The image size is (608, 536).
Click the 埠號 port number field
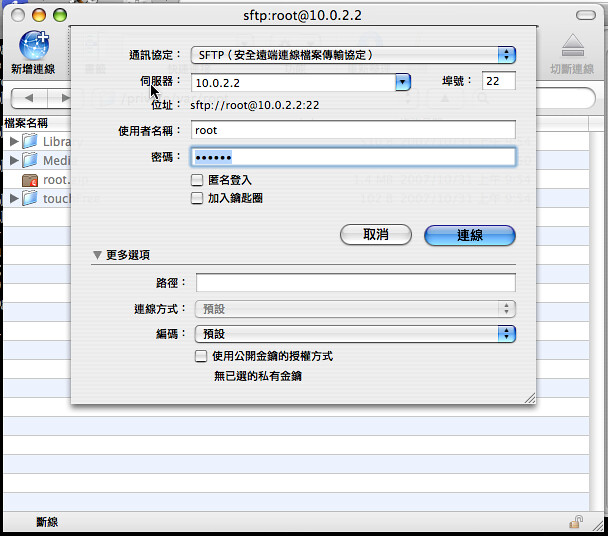pyautogui.click(x=498, y=81)
